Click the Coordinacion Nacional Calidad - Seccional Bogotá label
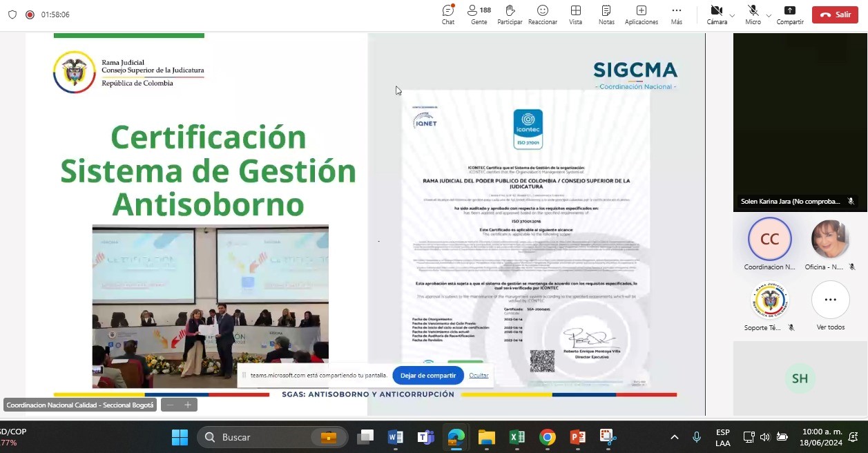Screen dimensions: 868x453 (x=81, y=405)
